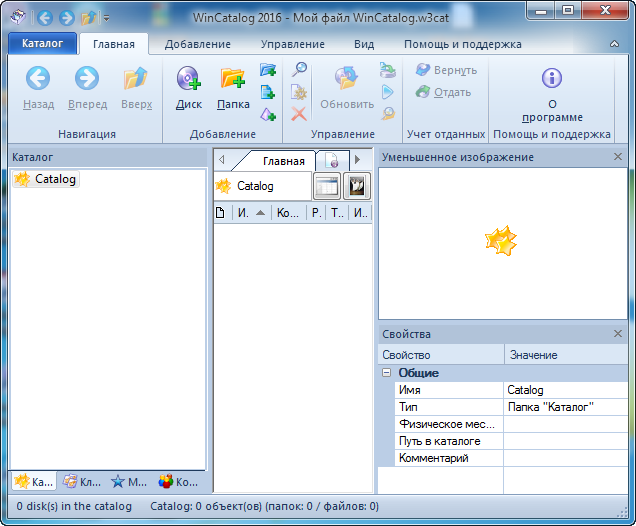This screenshot has height=526, width=636.
Task: Click the red X delete icon in ribbon
Action: (x=299, y=114)
